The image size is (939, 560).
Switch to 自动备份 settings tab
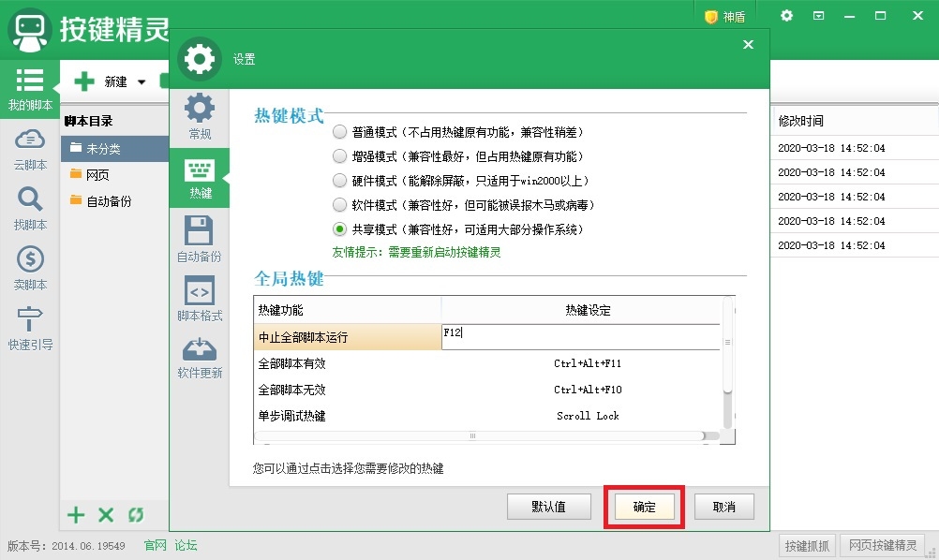(199, 239)
